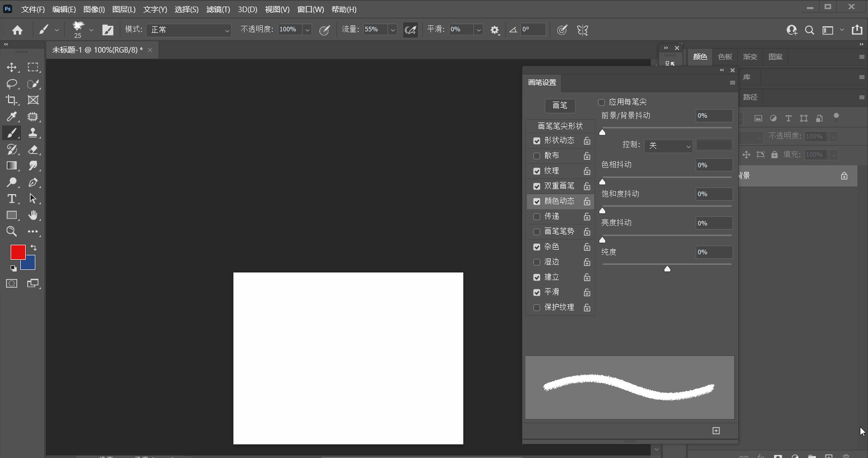Image resolution: width=868 pixels, height=458 pixels.
Task: Select the Pen tool
Action: click(x=33, y=182)
